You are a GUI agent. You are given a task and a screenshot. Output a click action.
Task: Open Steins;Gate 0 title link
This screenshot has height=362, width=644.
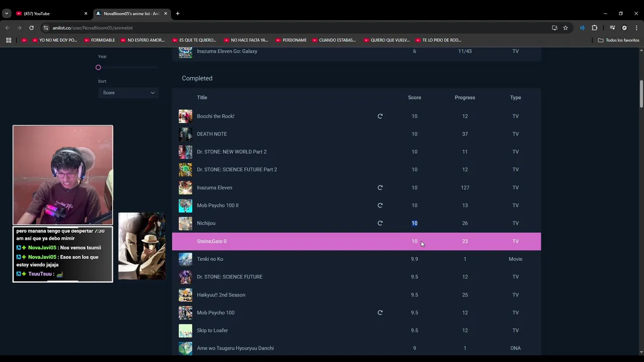[x=212, y=241]
